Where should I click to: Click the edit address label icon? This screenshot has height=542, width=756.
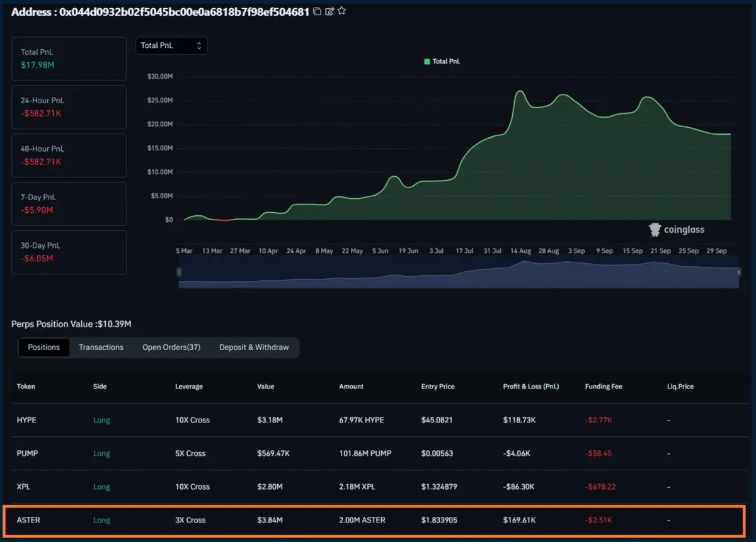(x=329, y=11)
